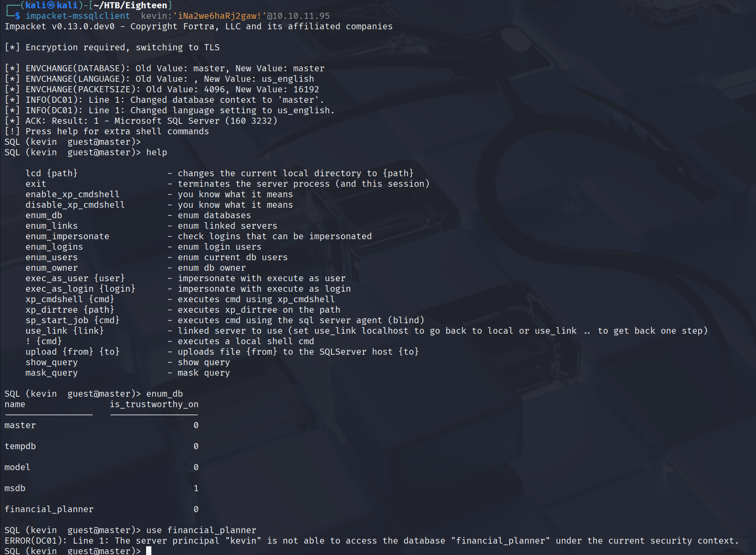The width and height of the screenshot is (756, 555).
Task: Click the terminal cursor at last prompt
Action: (149, 551)
